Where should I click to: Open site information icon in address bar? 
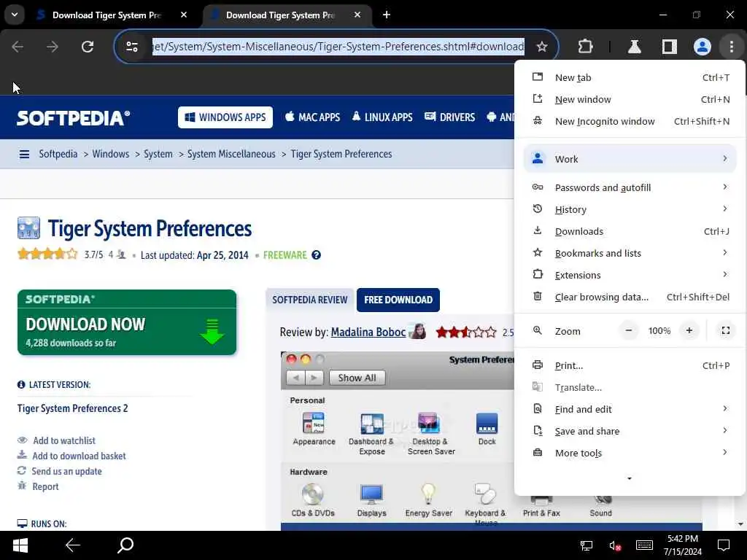132,47
